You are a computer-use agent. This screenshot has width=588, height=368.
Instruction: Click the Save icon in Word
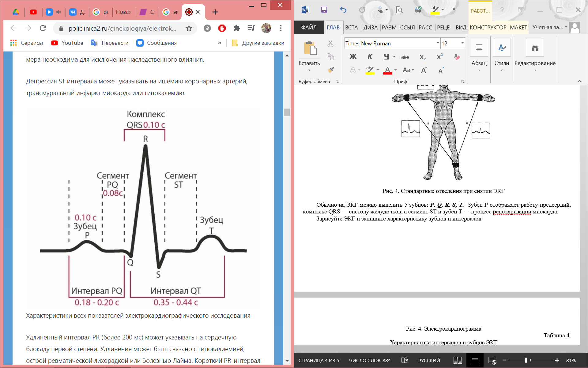[324, 10]
